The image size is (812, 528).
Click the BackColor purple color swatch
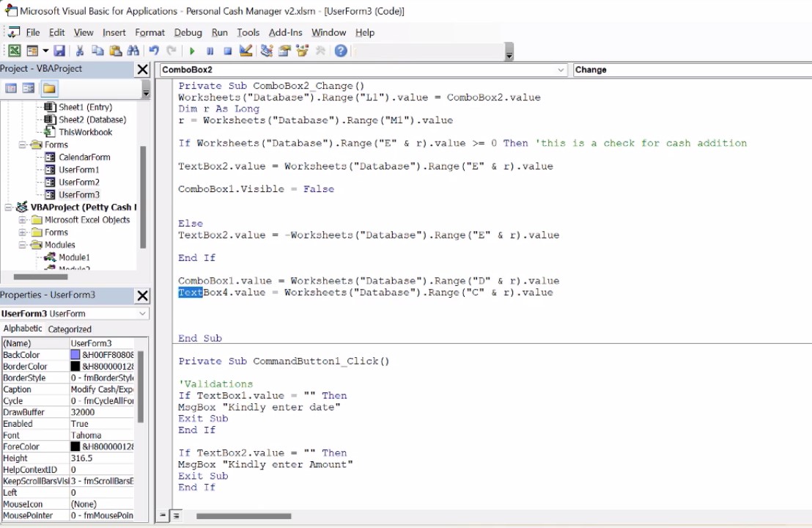[x=75, y=355]
